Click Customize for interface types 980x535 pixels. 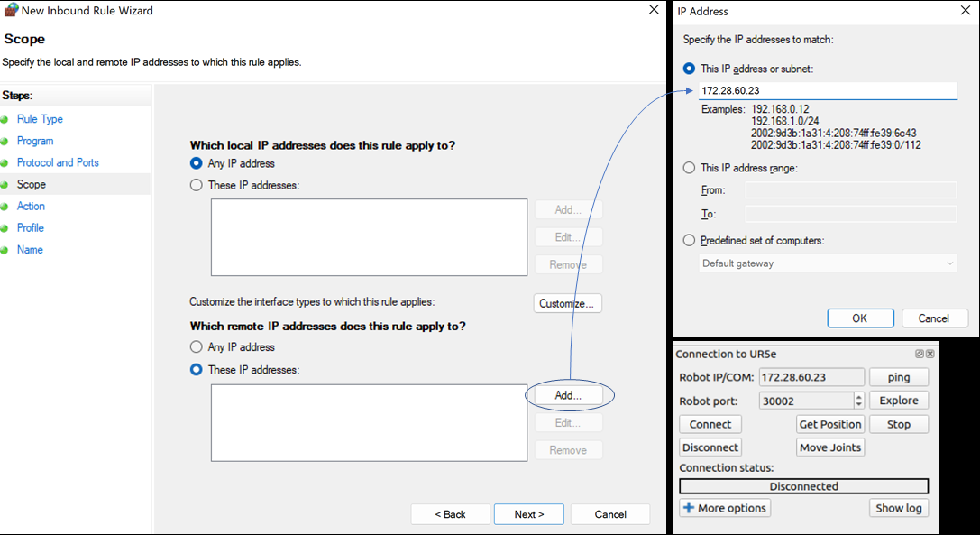568,303
